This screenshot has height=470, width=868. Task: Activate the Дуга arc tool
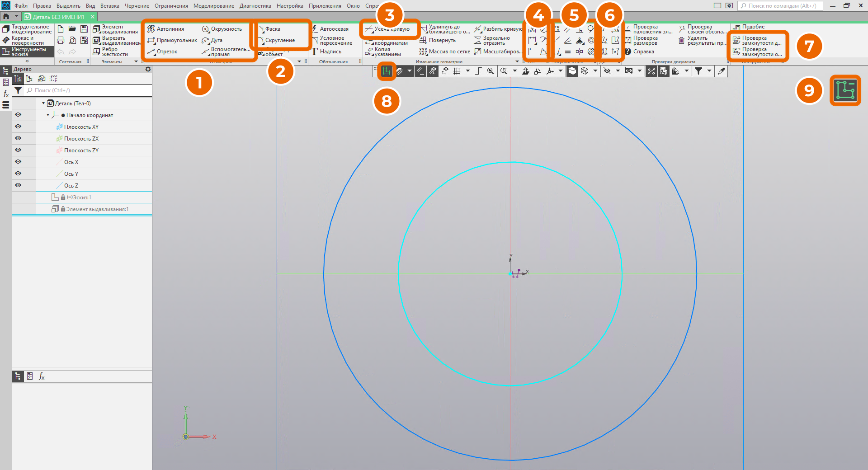coord(212,40)
